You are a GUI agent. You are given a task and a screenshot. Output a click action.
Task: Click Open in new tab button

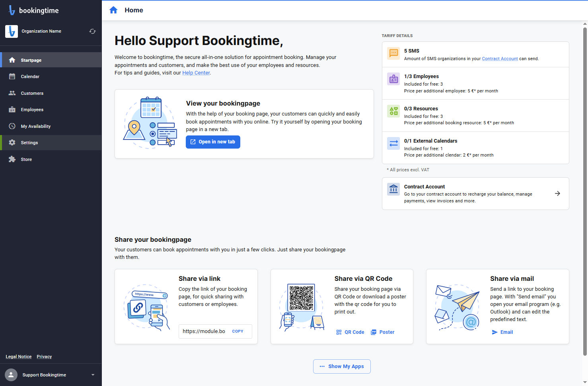point(213,142)
